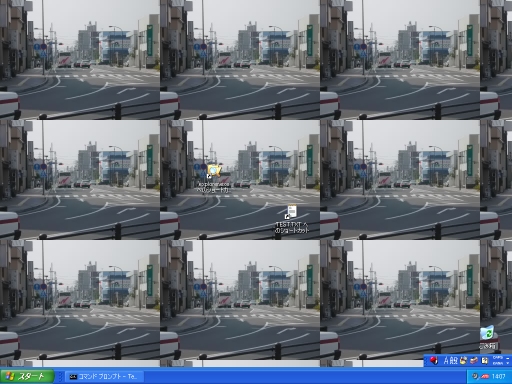This screenshot has width=512, height=384.
Task: Switch to the コマンド プロンプト taskbar window
Action: pyautogui.click(x=105, y=377)
